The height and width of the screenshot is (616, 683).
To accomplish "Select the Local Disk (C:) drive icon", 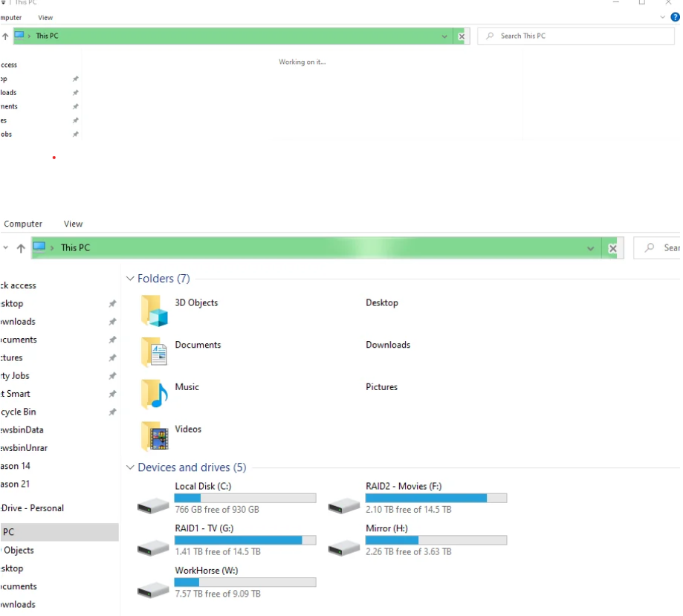I will pos(153,506).
